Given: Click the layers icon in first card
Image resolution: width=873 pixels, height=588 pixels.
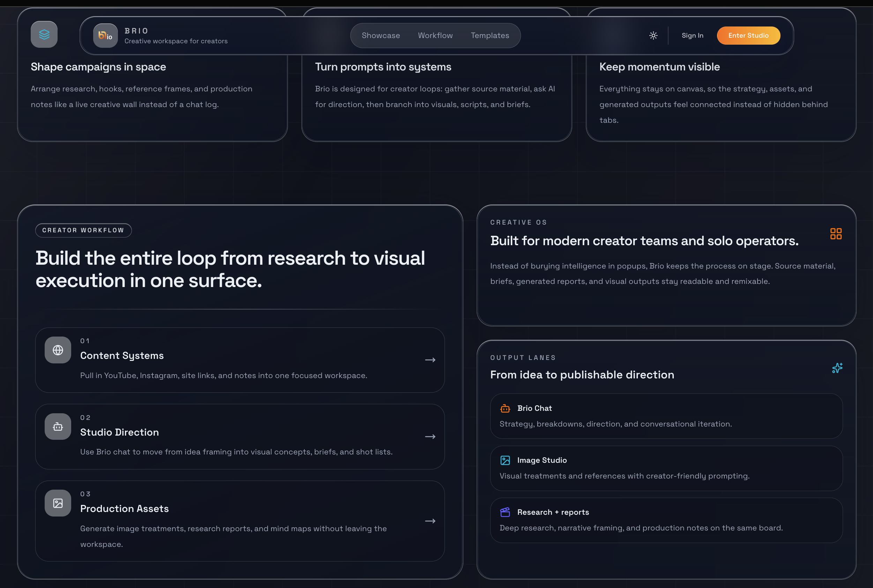Looking at the screenshot, I should point(44,35).
